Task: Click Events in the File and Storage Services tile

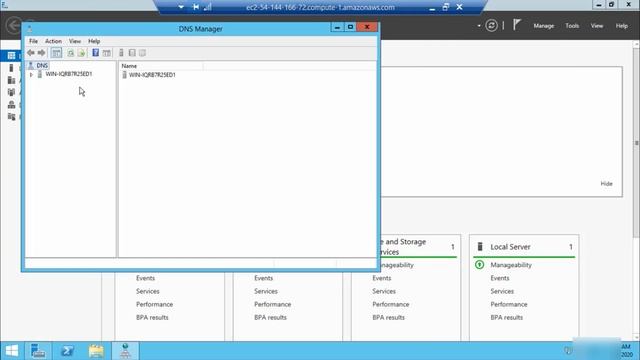Action: pos(382,278)
